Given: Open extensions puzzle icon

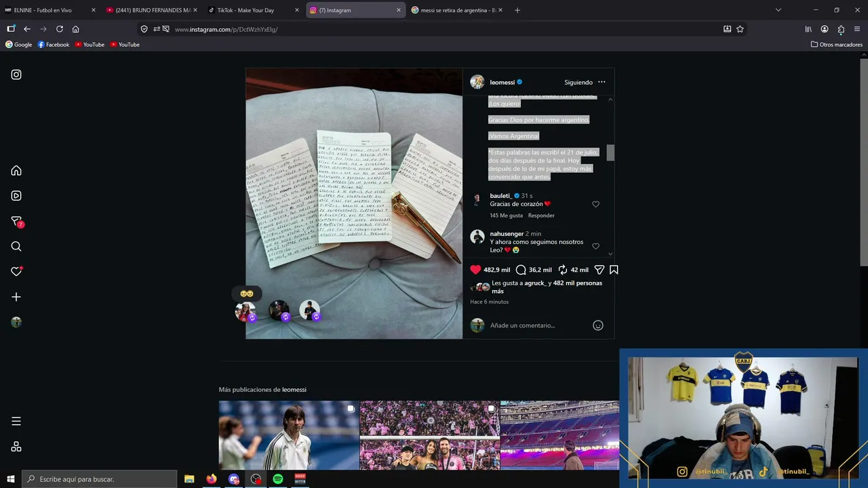Looking at the screenshot, I should pos(841,29).
